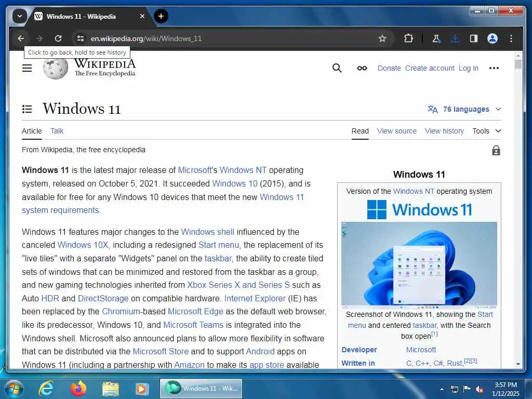Screen dimensions: 532x399
Task: Launch Internet Explorer from the taskbar
Action: coord(46,389)
